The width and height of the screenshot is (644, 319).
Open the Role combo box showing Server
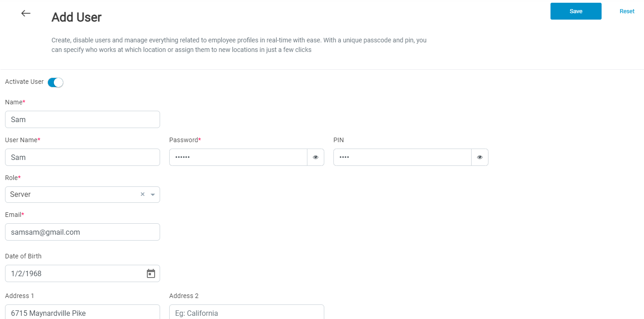click(x=83, y=195)
